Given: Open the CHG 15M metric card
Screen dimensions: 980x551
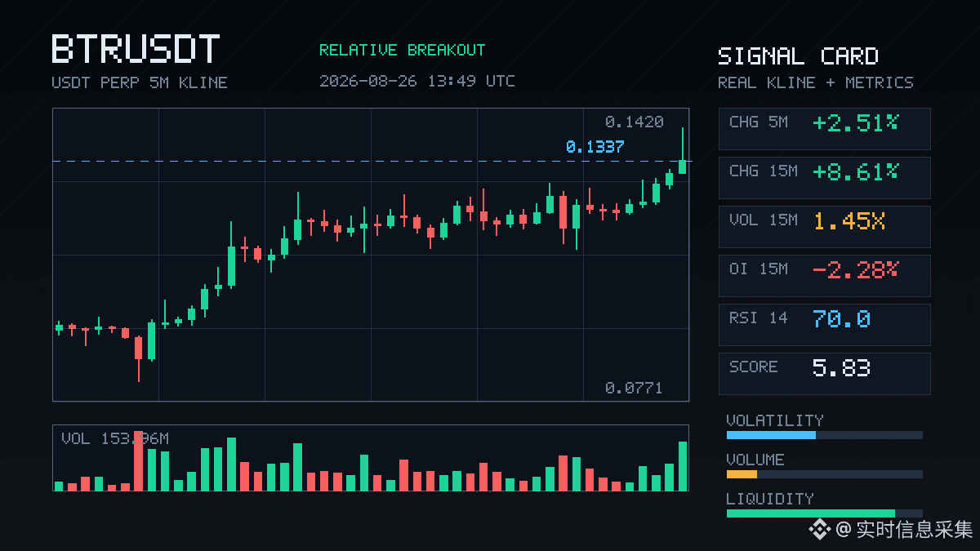Looking at the screenshot, I should (x=824, y=178).
